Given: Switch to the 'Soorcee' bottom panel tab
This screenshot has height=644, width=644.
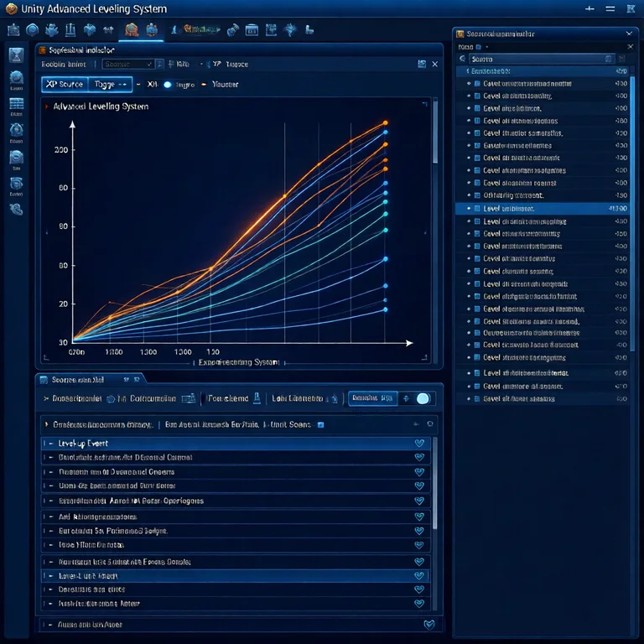Looking at the screenshot, I should pos(78,380).
